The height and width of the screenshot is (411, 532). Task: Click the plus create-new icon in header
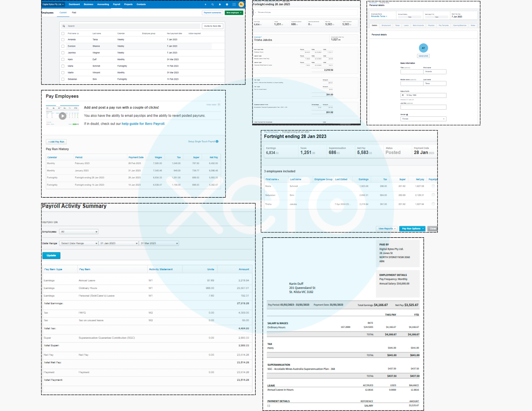point(205,5)
